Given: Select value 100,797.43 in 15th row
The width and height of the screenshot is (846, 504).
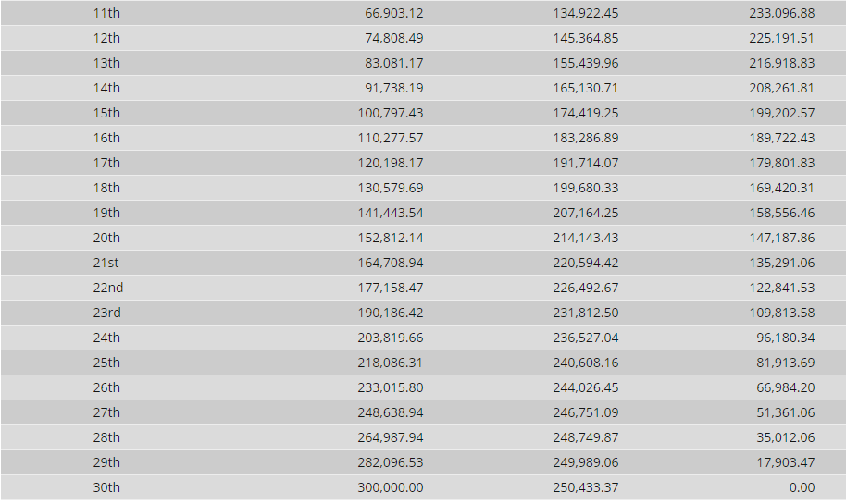Looking at the screenshot, I should pyautogui.click(x=391, y=113).
